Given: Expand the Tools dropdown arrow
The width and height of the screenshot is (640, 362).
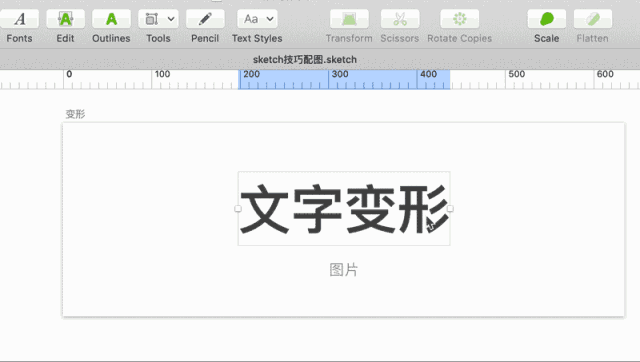Looking at the screenshot, I should coord(171,19).
